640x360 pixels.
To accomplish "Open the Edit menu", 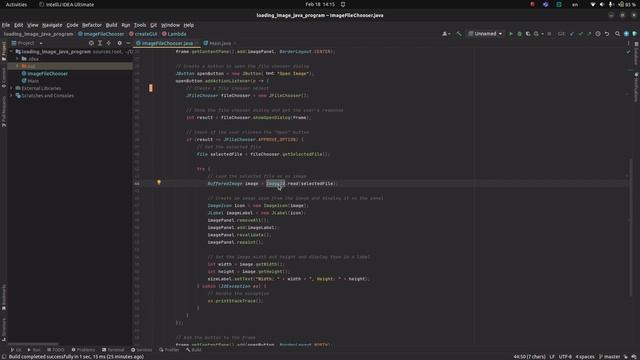I will pyautogui.click(x=18, y=25).
